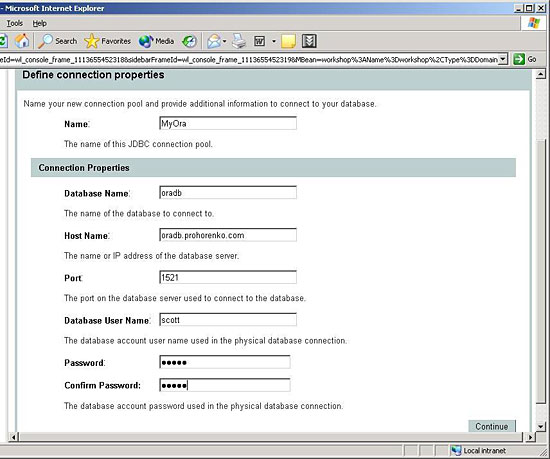This screenshot has width=550, height=459.
Task: Expand the Mail icon dropdown arrow
Action: (224, 41)
